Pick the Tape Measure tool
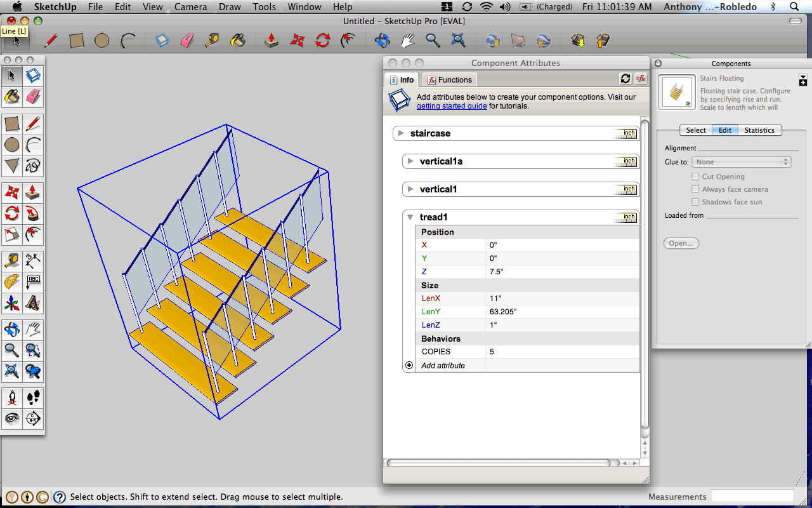Viewport: 812px width, 508px height. coord(11,260)
